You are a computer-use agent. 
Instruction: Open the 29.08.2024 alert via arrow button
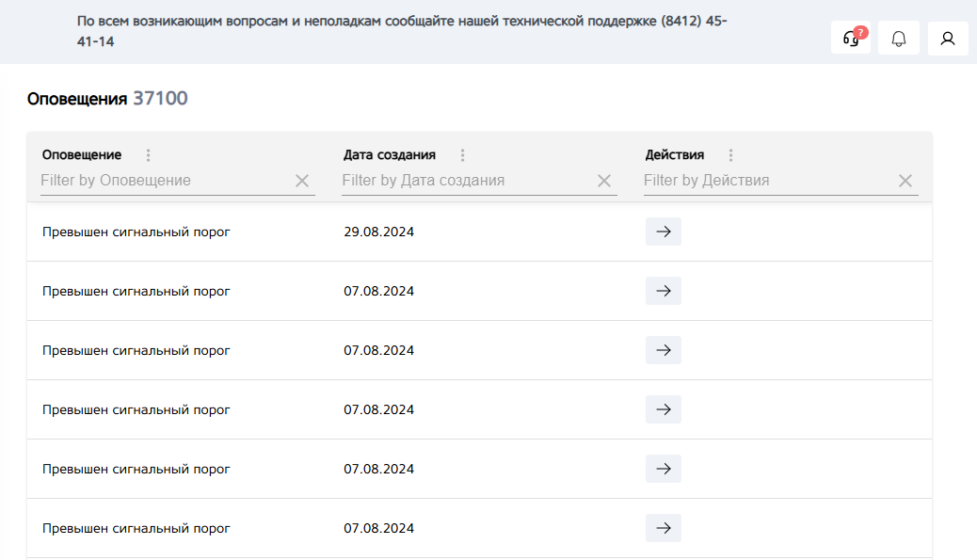pyautogui.click(x=664, y=232)
